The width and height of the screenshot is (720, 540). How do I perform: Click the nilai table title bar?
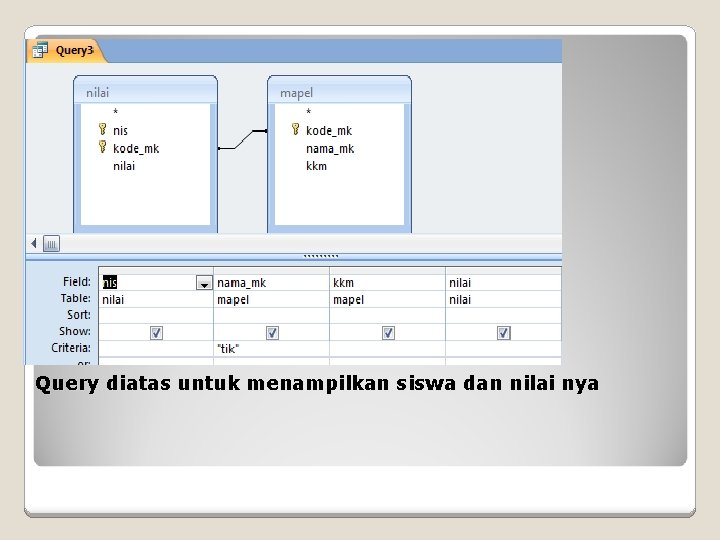(x=146, y=92)
